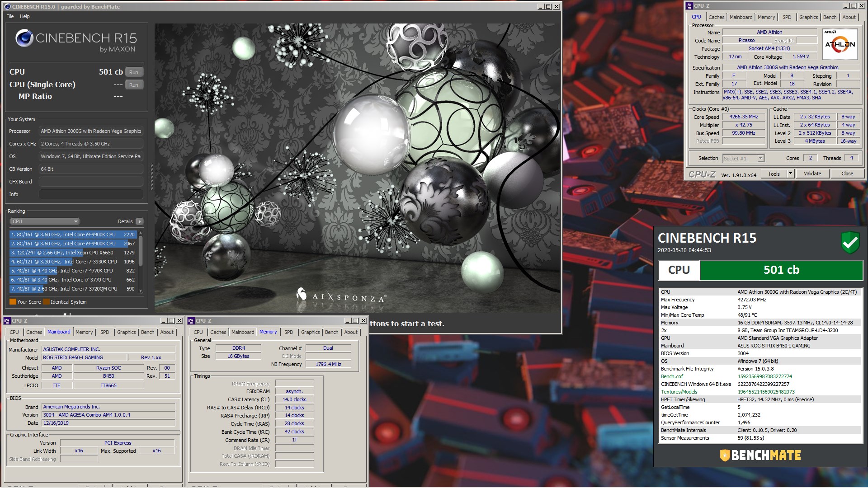Click BIOS version 3004 AGESA field
This screenshot has width=868, height=488.
click(108, 415)
